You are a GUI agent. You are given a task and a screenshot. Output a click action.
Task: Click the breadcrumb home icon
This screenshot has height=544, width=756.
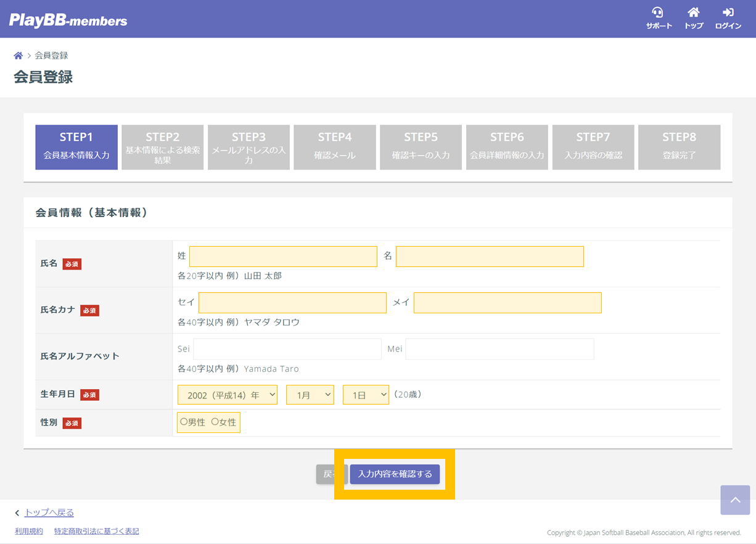pyautogui.click(x=18, y=55)
